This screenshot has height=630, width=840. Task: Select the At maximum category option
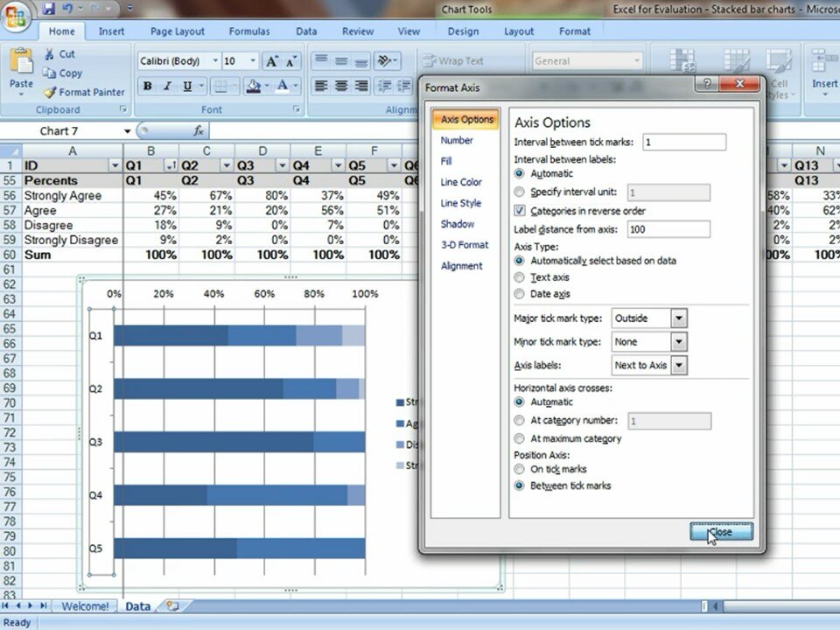pos(519,438)
